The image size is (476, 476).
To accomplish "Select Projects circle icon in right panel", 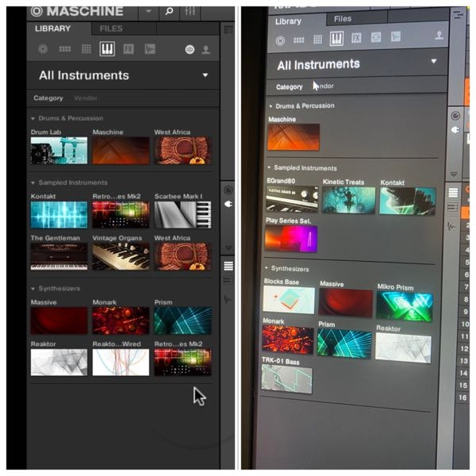I will 280,40.
